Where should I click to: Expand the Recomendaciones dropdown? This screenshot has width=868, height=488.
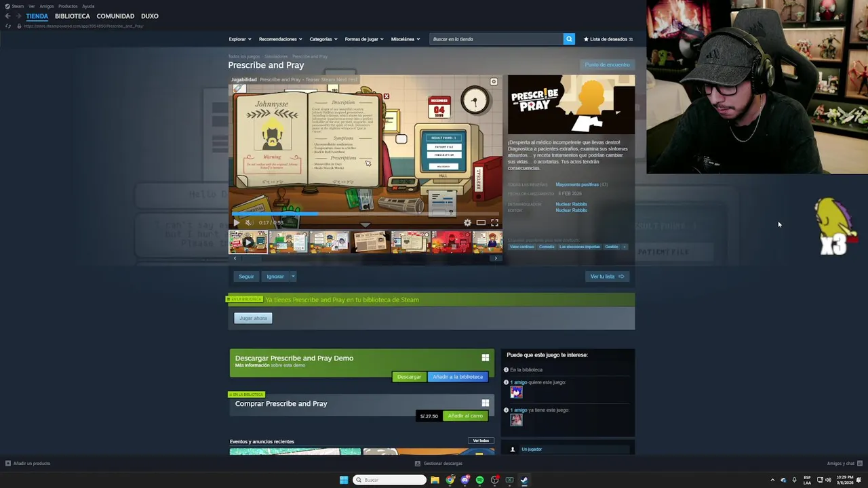[280, 39]
